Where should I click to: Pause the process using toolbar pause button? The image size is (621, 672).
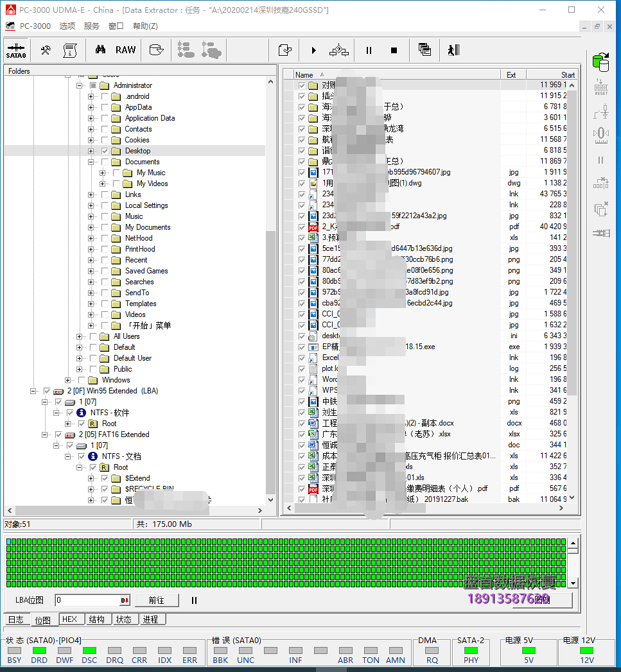click(369, 51)
